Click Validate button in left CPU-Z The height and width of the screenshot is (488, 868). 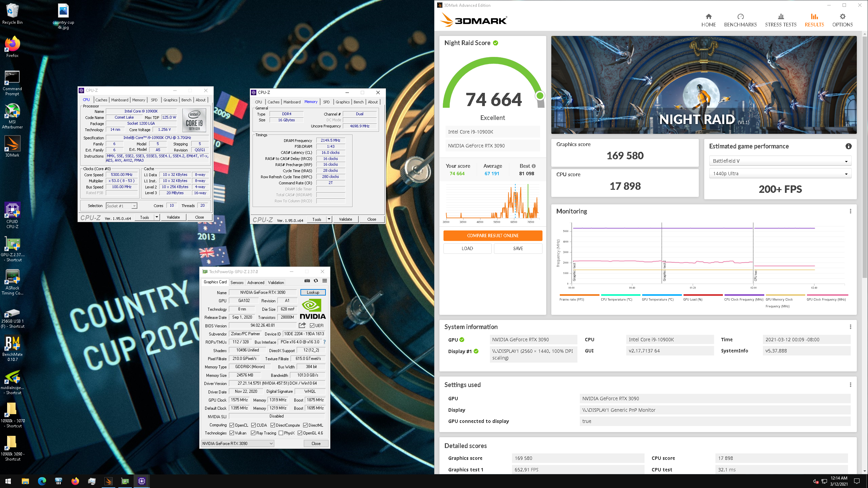173,217
